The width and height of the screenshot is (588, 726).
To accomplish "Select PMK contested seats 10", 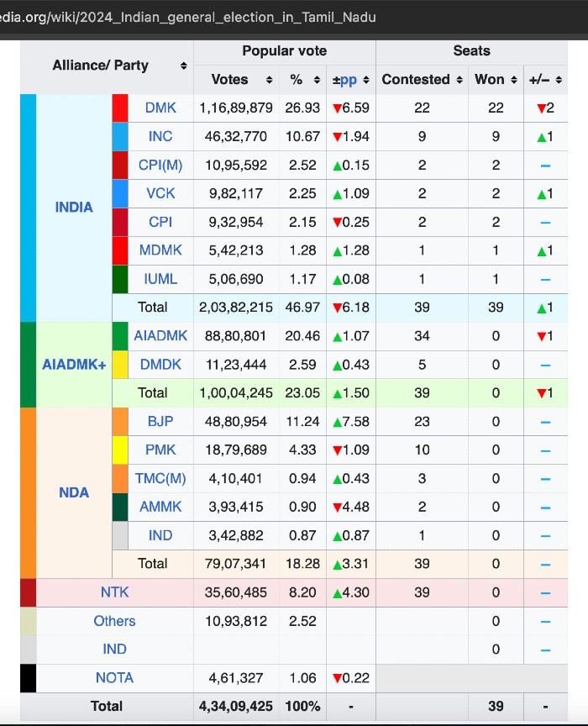I will [x=422, y=450].
